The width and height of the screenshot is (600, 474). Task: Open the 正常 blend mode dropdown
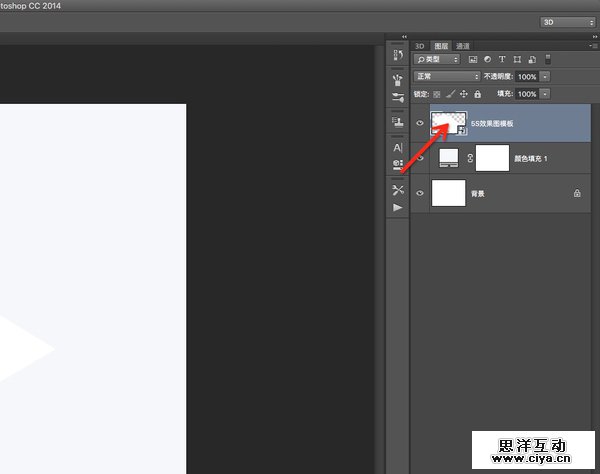coord(447,77)
